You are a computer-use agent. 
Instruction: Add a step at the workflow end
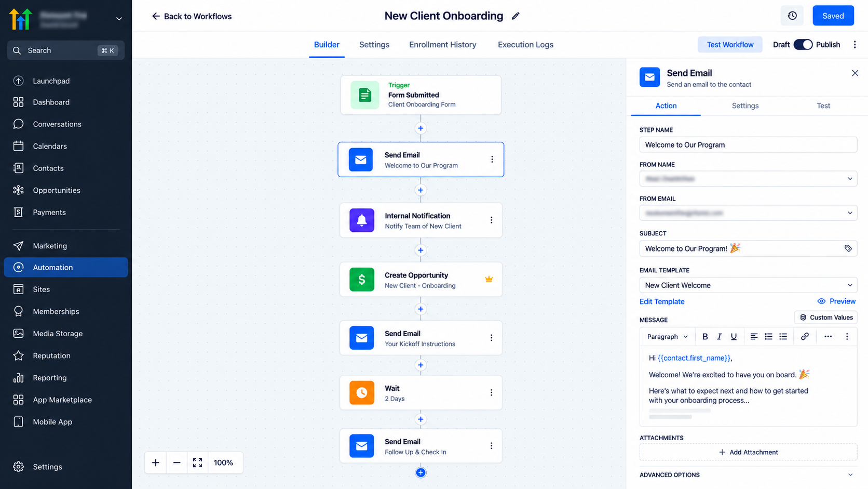click(421, 472)
